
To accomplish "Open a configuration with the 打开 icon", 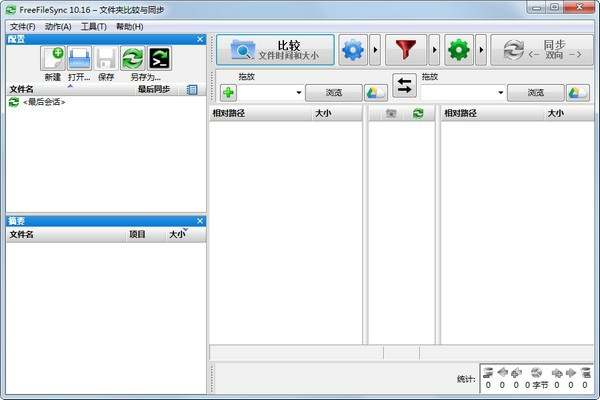I will 79,58.
